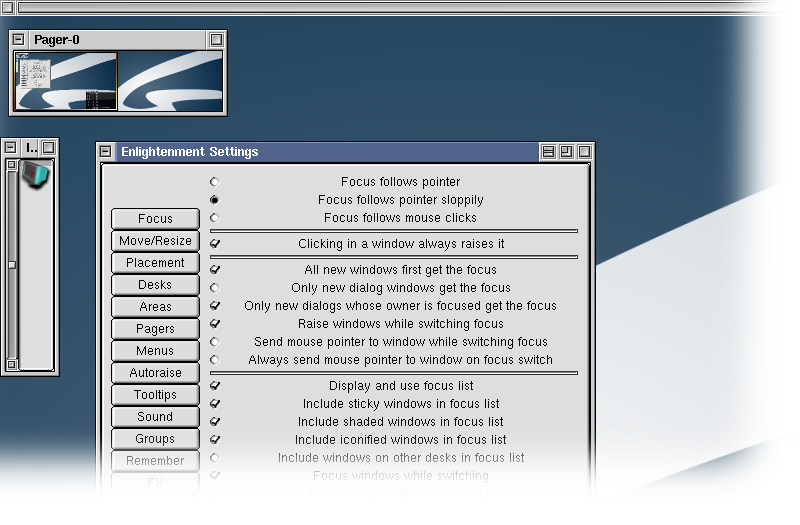Screen dimensions: 800x525
Task: Enable Always send mouse pointer on focus switch
Action: coord(215,360)
